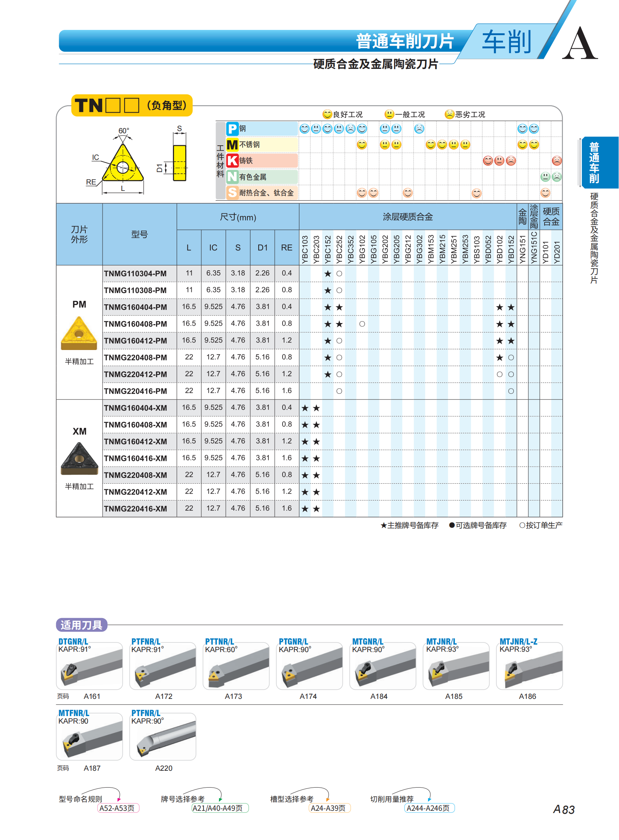The image size is (619, 840).
Task: Click the blue P steel material icon
Action: coord(232,129)
